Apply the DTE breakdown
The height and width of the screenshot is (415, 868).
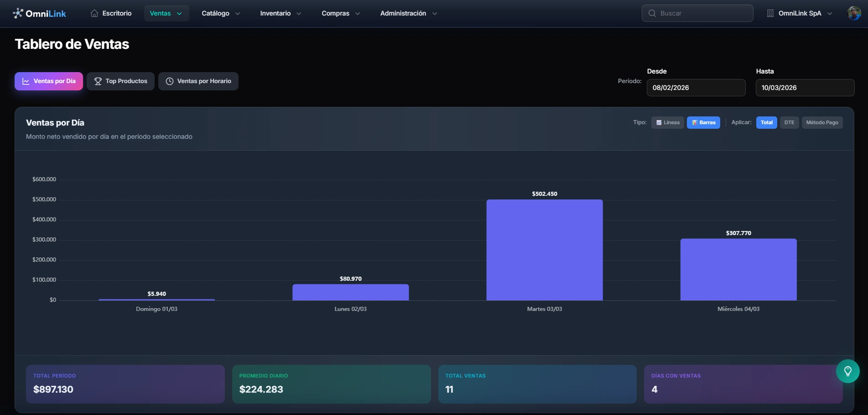pos(789,122)
